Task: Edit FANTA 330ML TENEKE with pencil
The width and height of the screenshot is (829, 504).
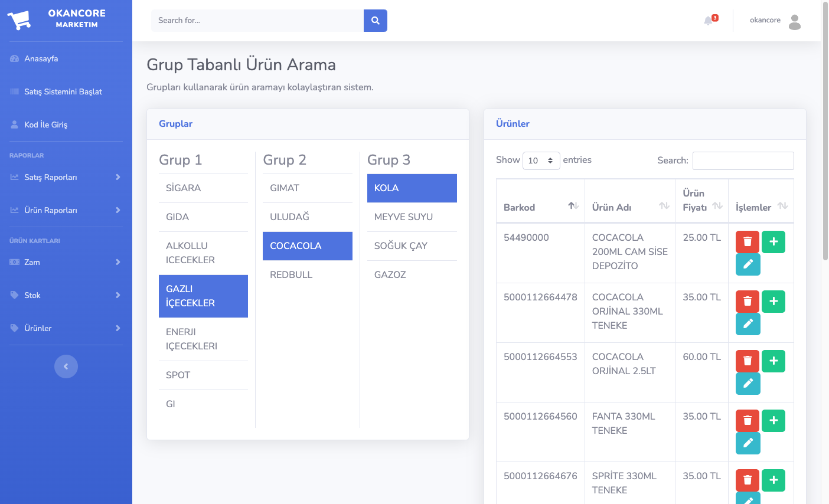Action: click(748, 443)
